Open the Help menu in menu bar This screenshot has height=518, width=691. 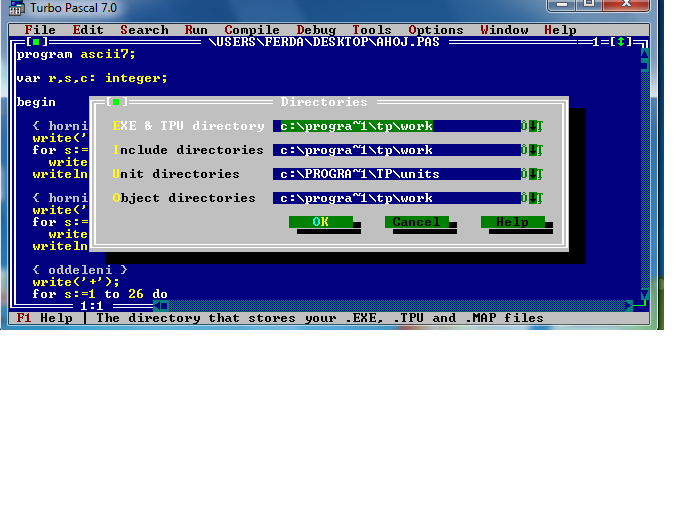tap(560, 30)
